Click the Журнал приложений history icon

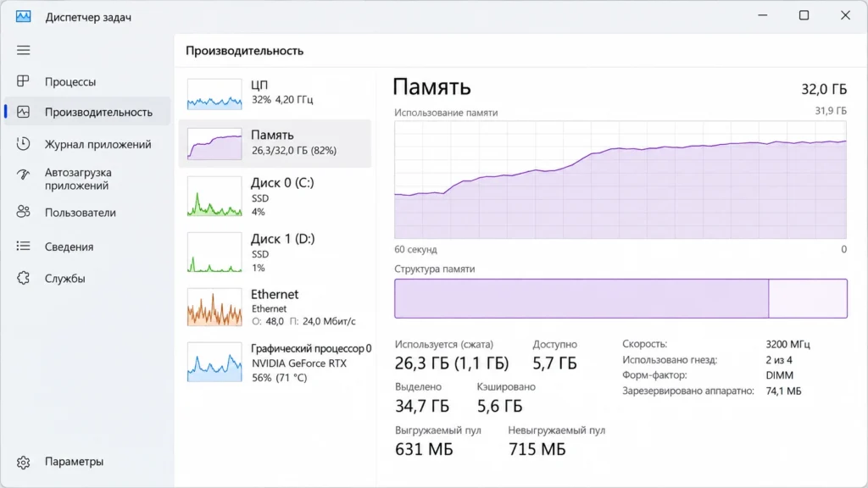(23, 144)
